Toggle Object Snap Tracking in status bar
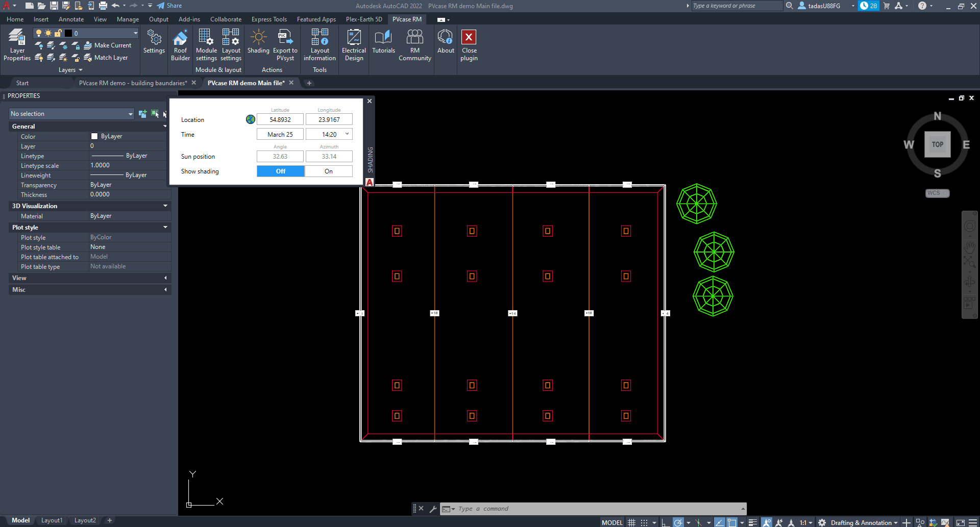The width and height of the screenshot is (980, 527). (719, 522)
